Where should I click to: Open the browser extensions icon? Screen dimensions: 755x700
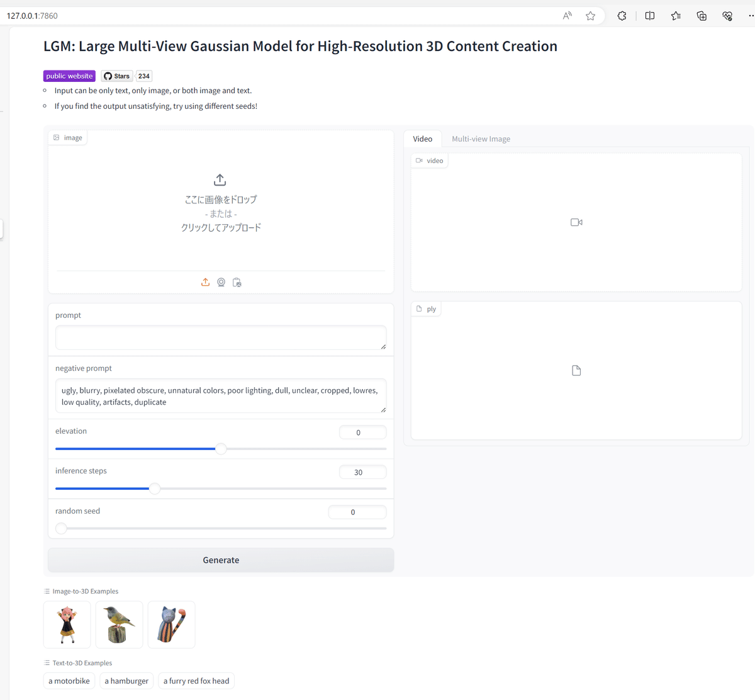[622, 16]
